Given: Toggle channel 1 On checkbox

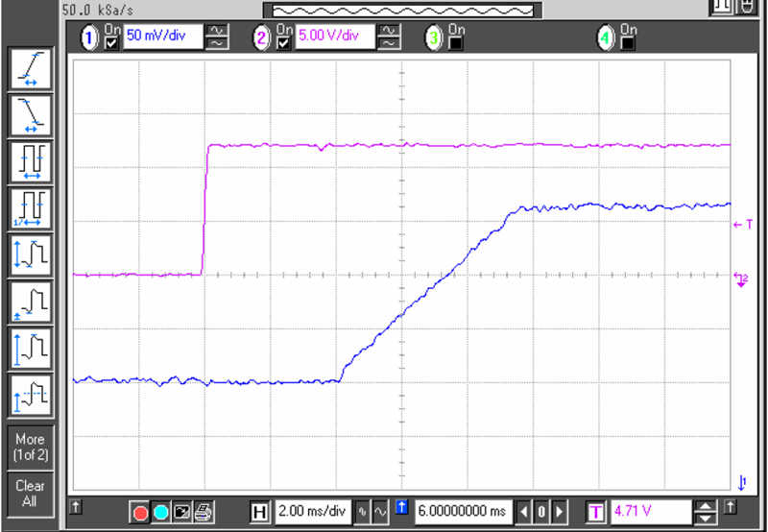Looking at the screenshot, I should tap(111, 43).
